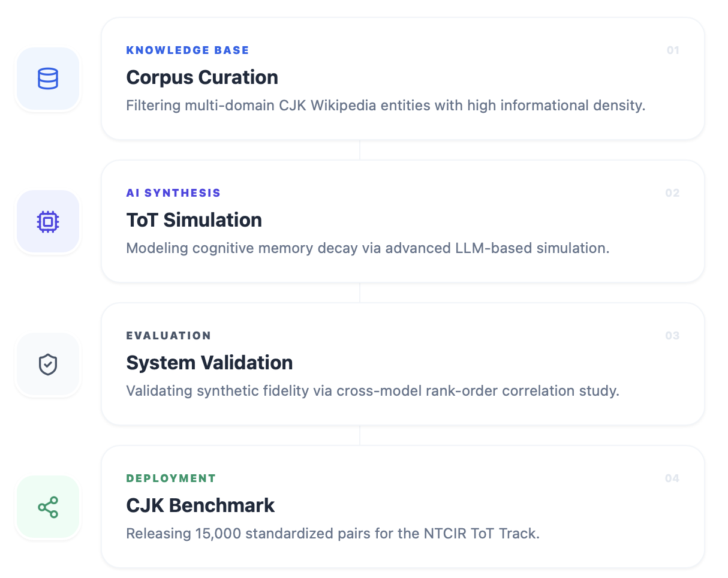The height and width of the screenshot is (578, 728).
Task: Click the AI SYNTHESIS label
Action: (173, 193)
